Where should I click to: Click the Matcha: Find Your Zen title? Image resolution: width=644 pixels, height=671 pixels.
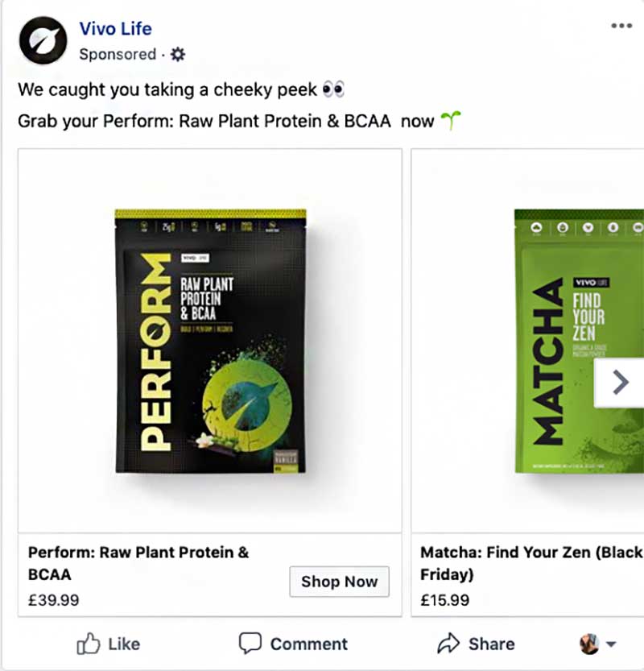pyautogui.click(x=531, y=563)
